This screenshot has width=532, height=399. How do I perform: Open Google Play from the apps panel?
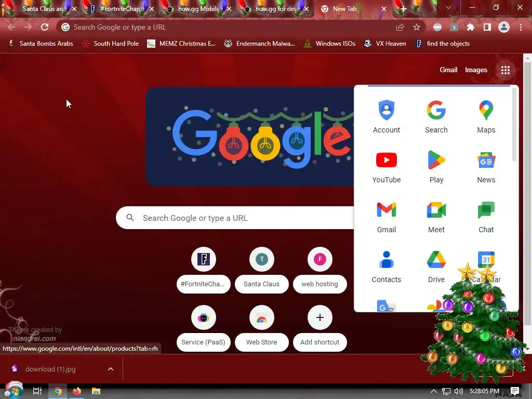point(436,166)
